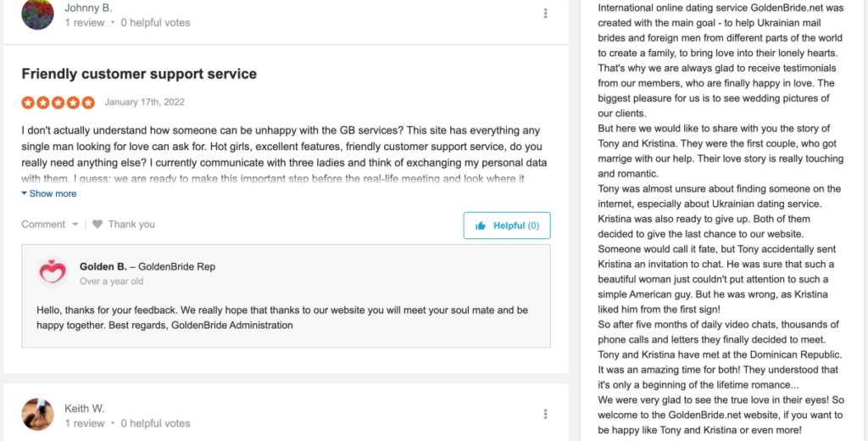The width and height of the screenshot is (868, 441).
Task: Click the January 17th, 2022 review date
Action: 144,103
